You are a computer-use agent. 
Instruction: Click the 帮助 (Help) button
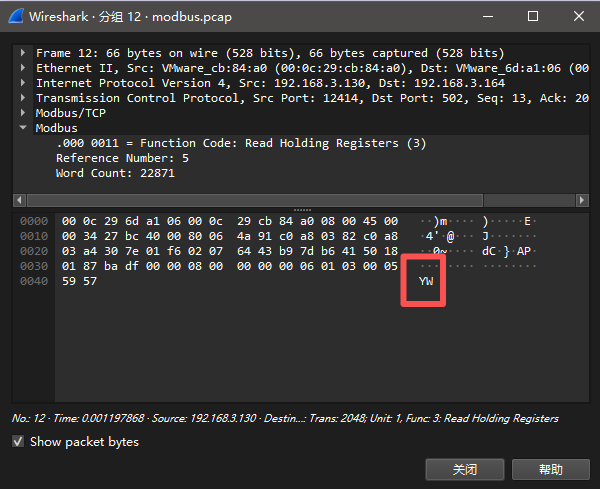550,469
